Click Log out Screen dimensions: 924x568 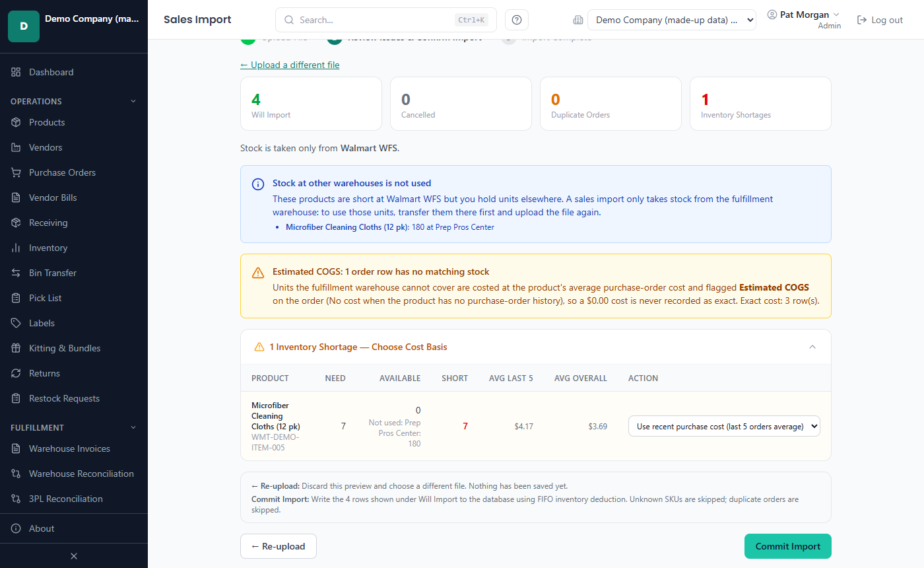[x=880, y=20]
